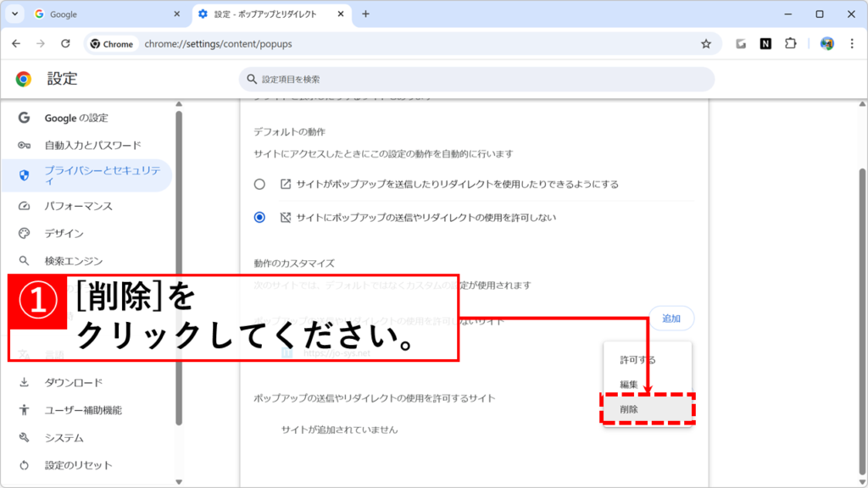
Task: Open the extensions puzzle icon
Action: (x=791, y=44)
